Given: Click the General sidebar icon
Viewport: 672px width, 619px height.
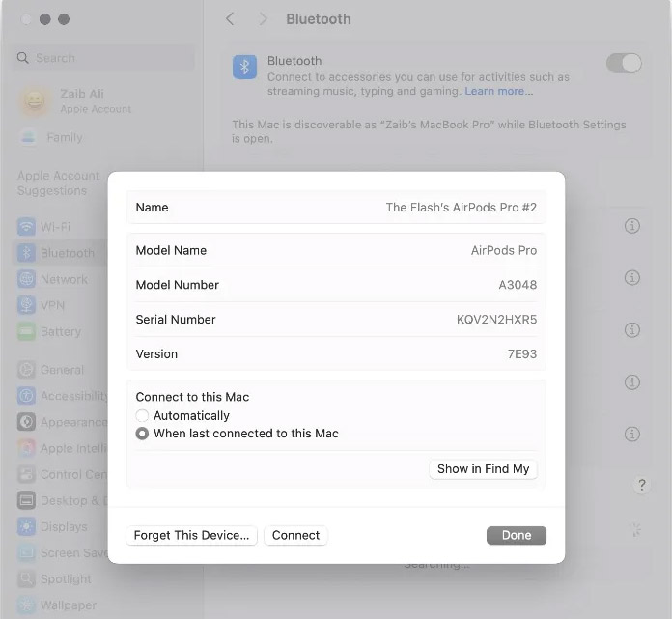Looking at the screenshot, I should 26,370.
